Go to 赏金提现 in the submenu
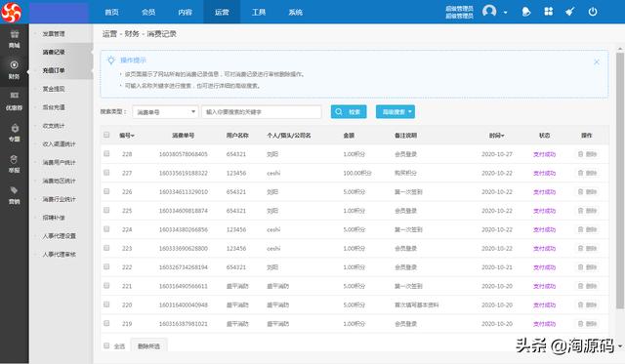The height and width of the screenshot is (364, 625). pos(54,89)
